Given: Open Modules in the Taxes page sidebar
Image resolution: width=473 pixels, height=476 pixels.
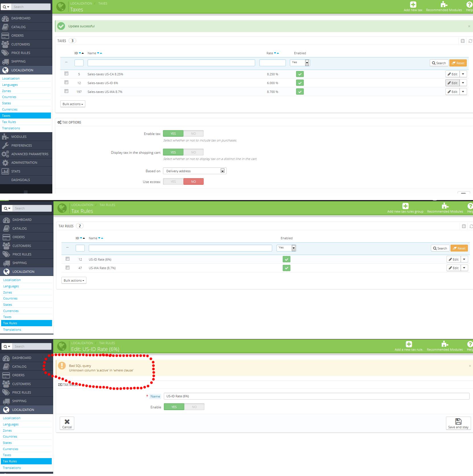Looking at the screenshot, I should 26,137.
